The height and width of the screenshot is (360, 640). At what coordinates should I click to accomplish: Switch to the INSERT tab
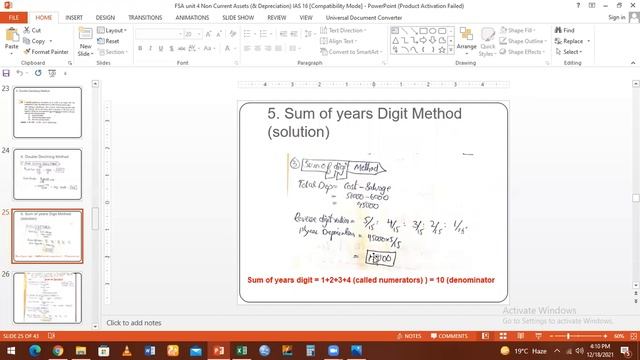pos(74,18)
